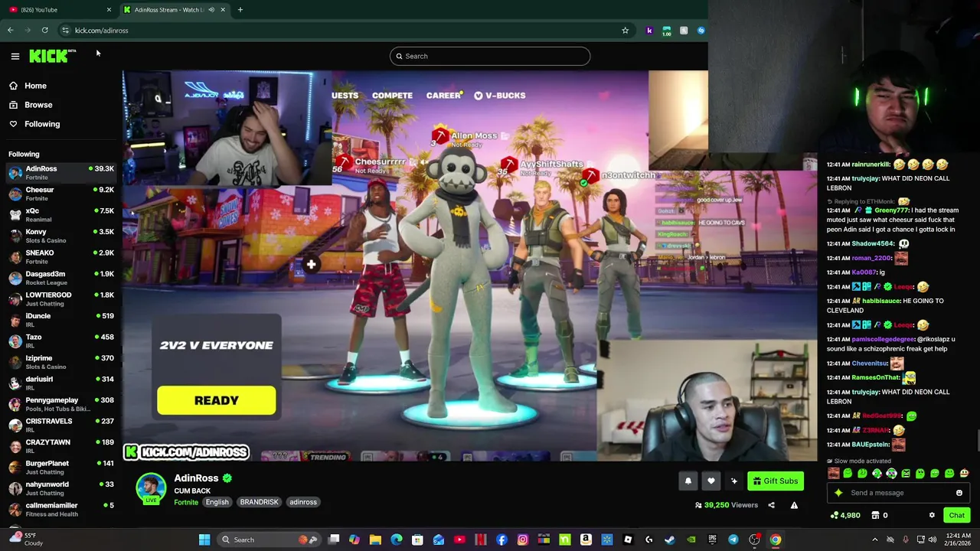Click the address bar URL kick.com/adinross
The width and height of the screenshot is (980, 551).
click(x=102, y=31)
